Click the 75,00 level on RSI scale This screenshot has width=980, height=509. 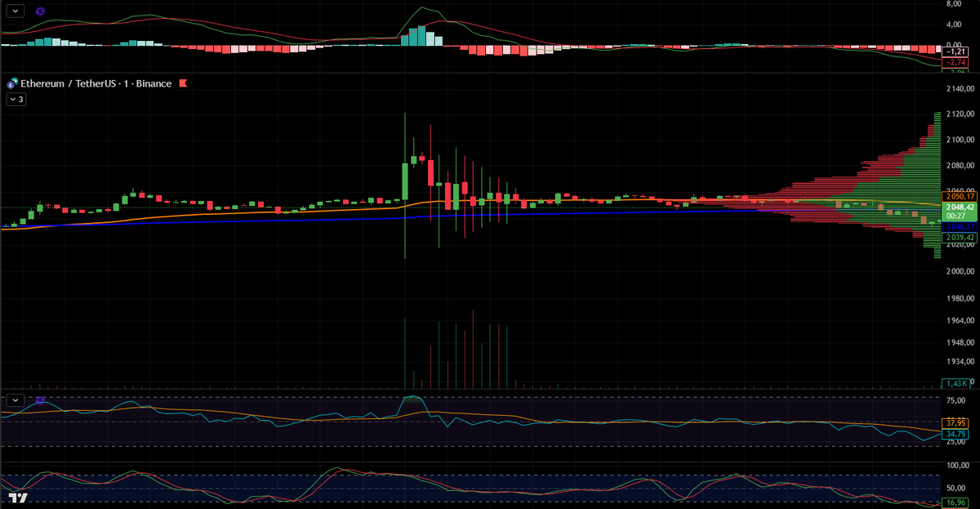coord(956,401)
